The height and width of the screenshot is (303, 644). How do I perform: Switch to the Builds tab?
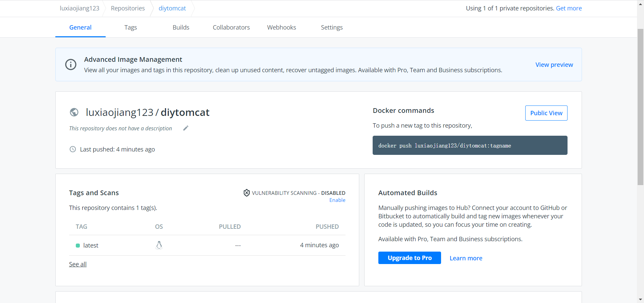pyautogui.click(x=181, y=28)
